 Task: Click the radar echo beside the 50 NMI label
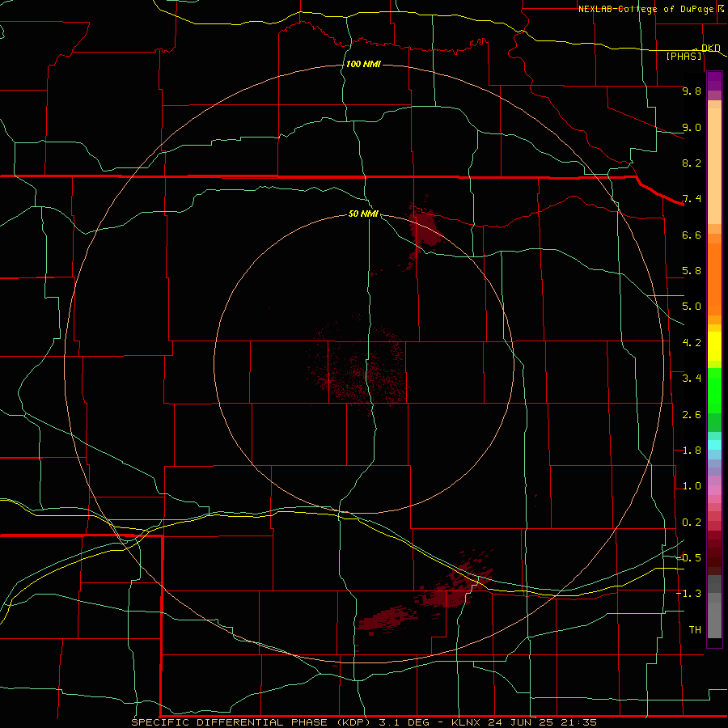(x=423, y=229)
